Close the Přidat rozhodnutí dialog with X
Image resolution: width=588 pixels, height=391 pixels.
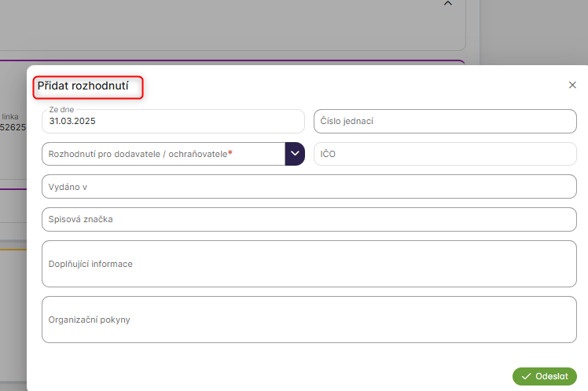(x=572, y=85)
